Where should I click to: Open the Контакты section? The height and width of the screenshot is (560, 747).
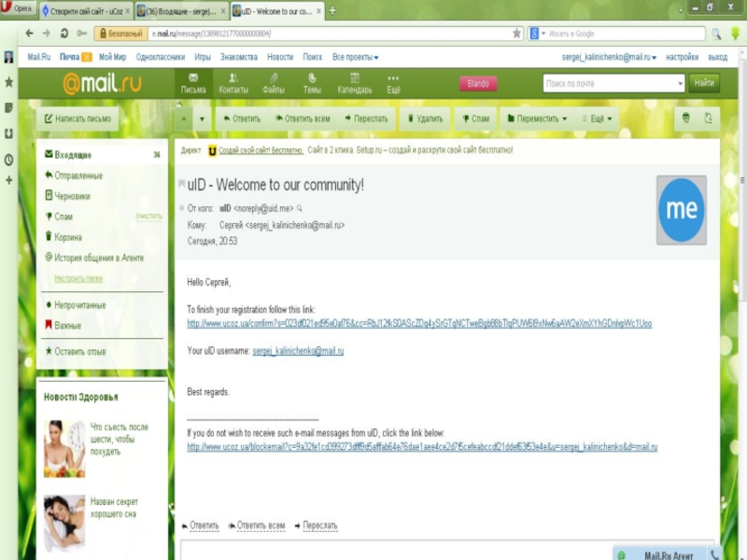pyautogui.click(x=233, y=83)
